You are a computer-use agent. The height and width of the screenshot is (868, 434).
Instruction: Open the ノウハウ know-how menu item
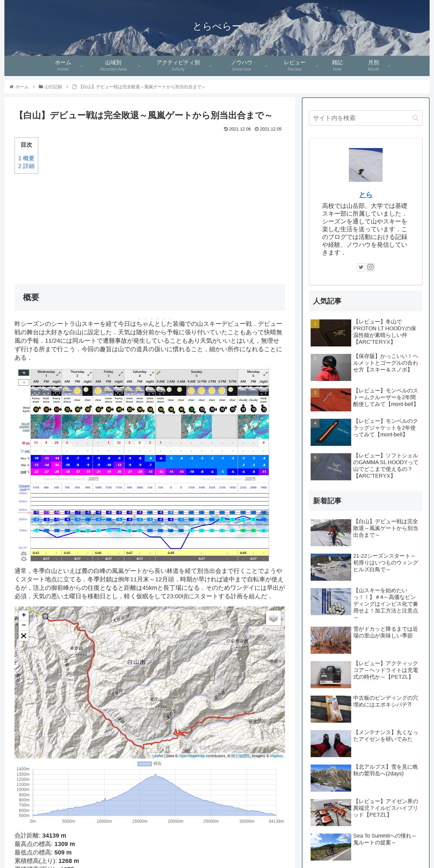[242, 66]
